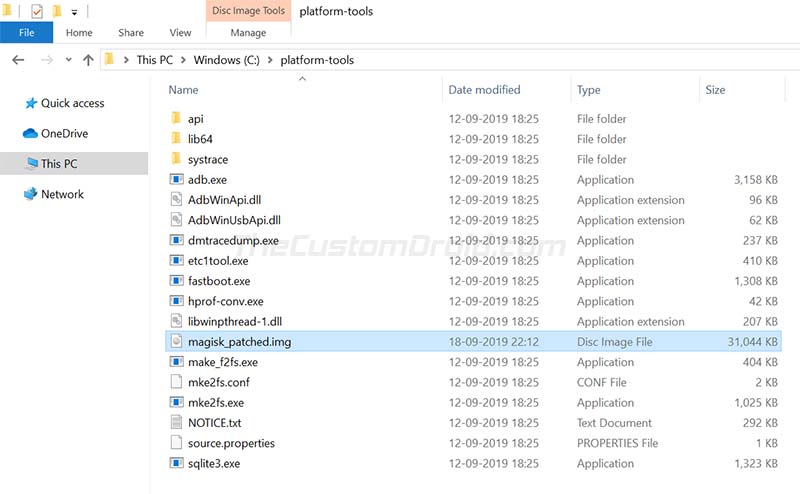Click the Disc Image File type cell
This screenshot has height=494, width=800.
click(615, 342)
